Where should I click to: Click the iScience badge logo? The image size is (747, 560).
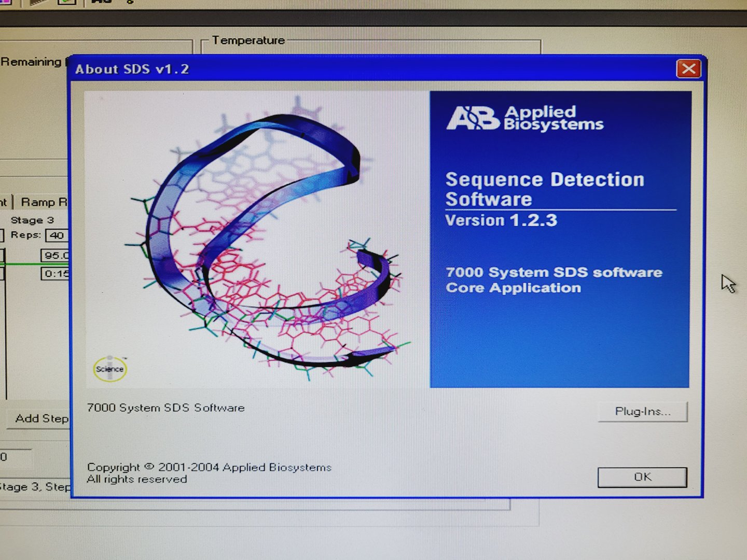click(109, 369)
